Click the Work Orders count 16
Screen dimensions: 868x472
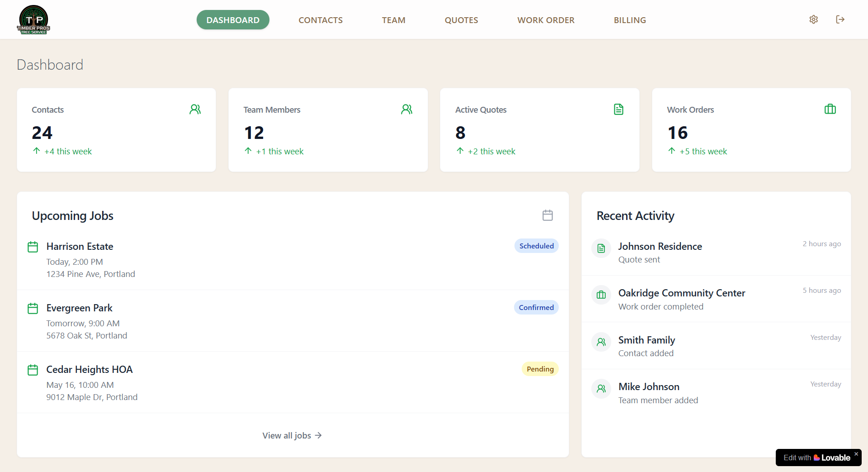coord(678,133)
